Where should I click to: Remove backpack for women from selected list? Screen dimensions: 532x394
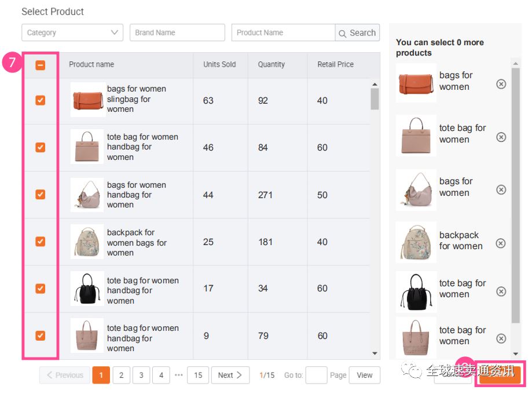click(501, 243)
